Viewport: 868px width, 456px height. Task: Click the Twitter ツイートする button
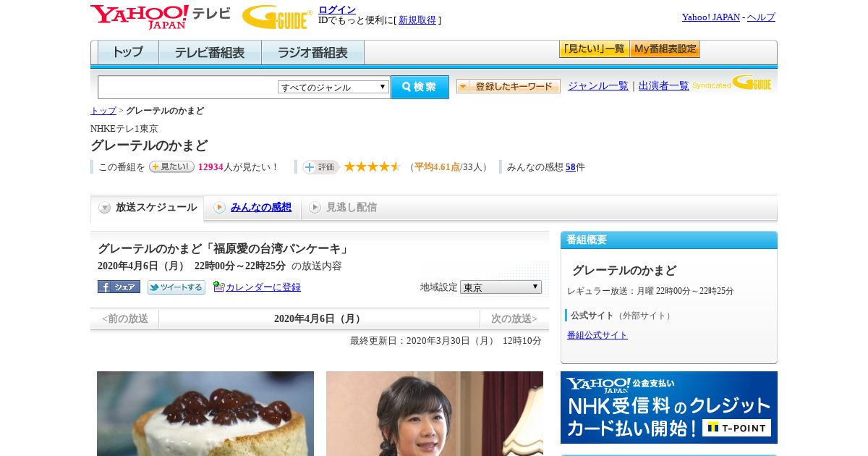pyautogui.click(x=176, y=287)
